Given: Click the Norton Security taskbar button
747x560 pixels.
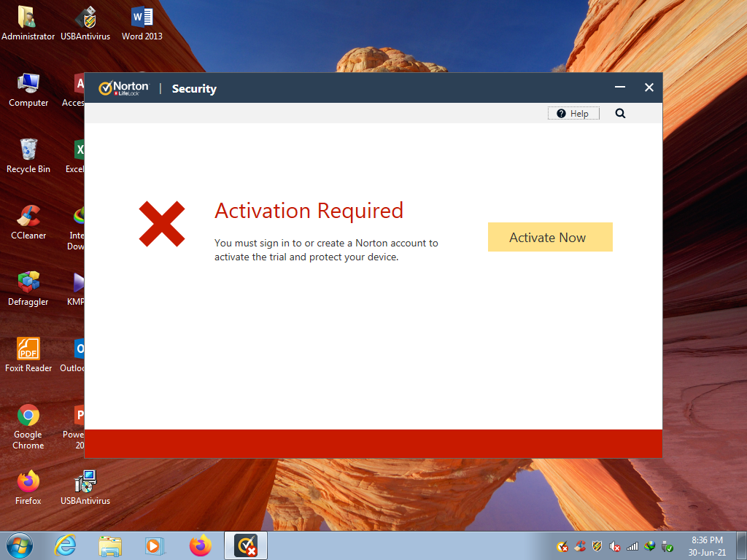Looking at the screenshot, I should [246, 545].
